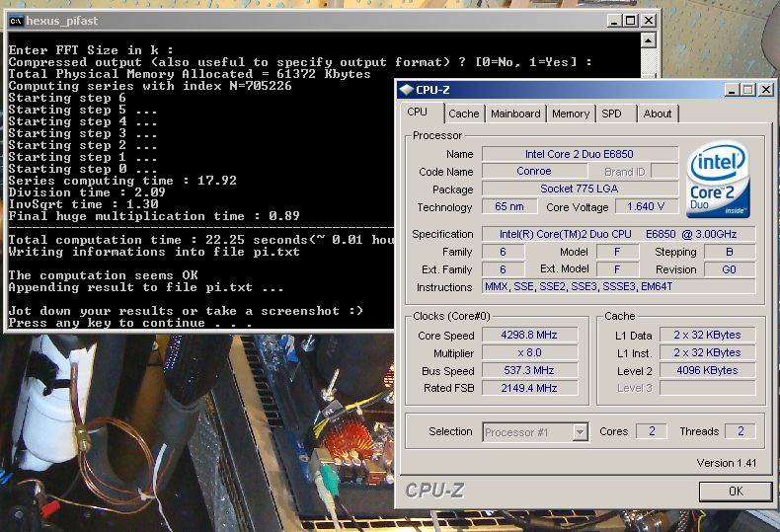Viewport: 780px width, 532px height.
Task: Click the 'Total Physical Memory Allocated' console line
Action: 190,74
